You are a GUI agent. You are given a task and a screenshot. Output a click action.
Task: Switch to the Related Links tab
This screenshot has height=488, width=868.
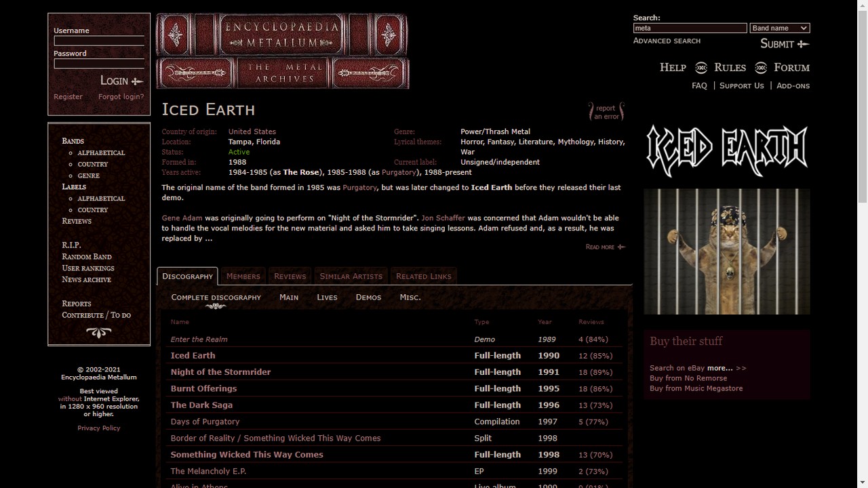click(x=424, y=277)
